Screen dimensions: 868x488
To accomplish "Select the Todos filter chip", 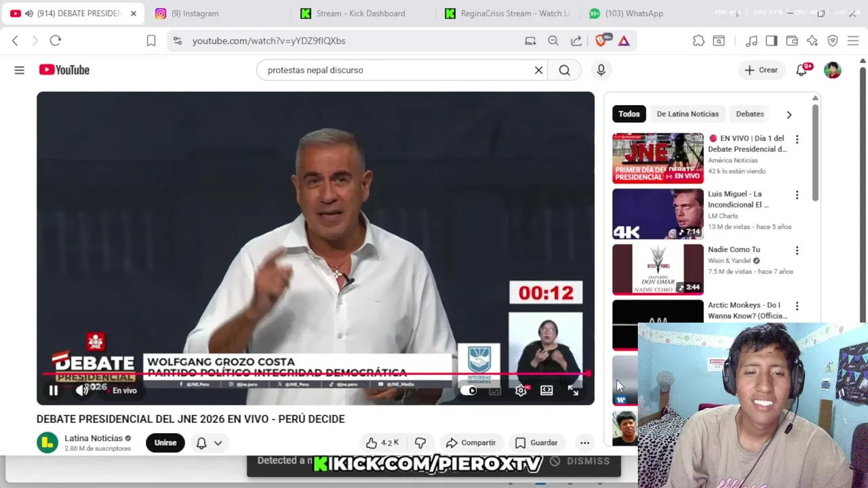I will coord(629,114).
